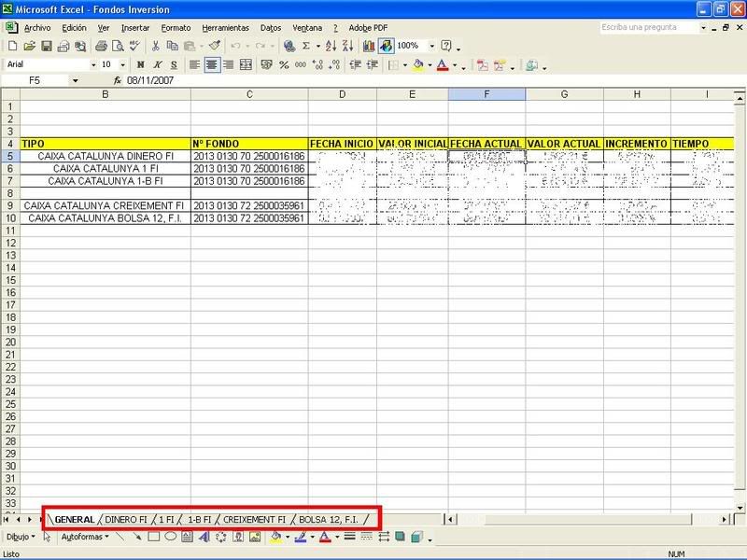Viewport: 747px width, 560px height.
Task: Switch to the BOLSA 12, F.I. sheet tab
Action: coord(329,520)
